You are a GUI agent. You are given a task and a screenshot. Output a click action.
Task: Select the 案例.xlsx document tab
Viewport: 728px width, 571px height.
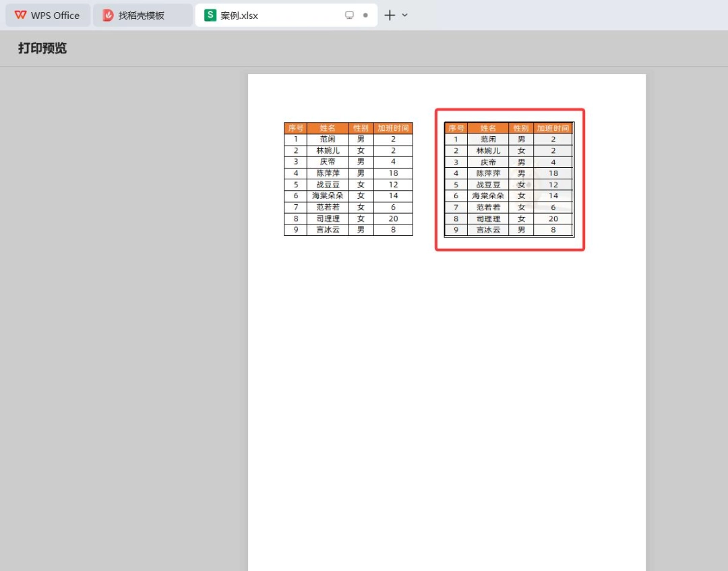tap(286, 16)
